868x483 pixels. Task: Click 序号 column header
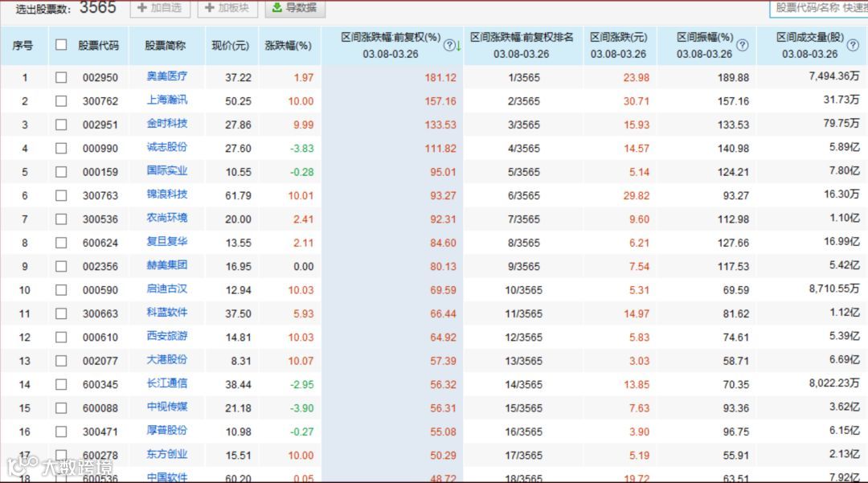23,45
